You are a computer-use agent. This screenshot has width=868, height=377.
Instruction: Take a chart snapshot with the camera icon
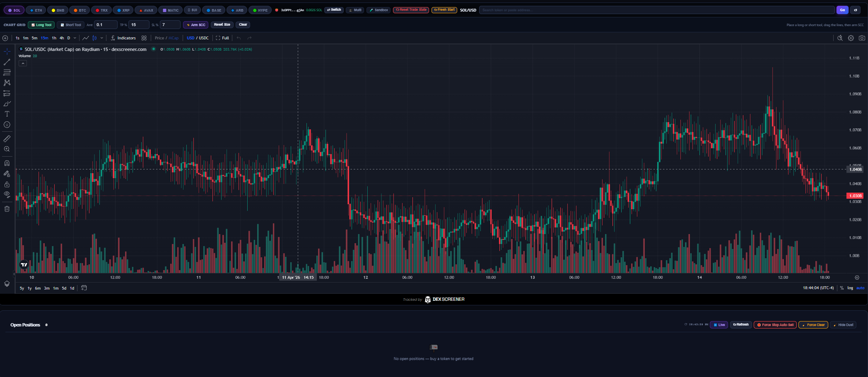pos(862,38)
